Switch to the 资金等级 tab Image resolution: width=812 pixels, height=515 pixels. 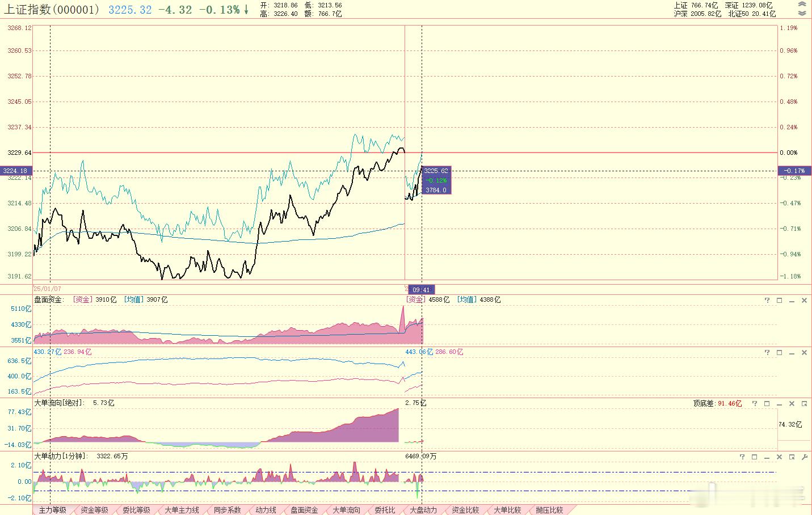94,510
